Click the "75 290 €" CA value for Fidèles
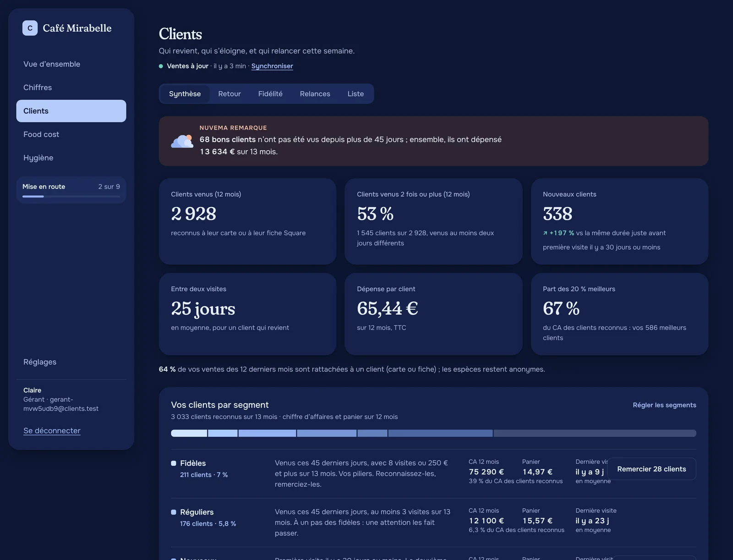Viewport: 733px width, 560px height. point(486,472)
